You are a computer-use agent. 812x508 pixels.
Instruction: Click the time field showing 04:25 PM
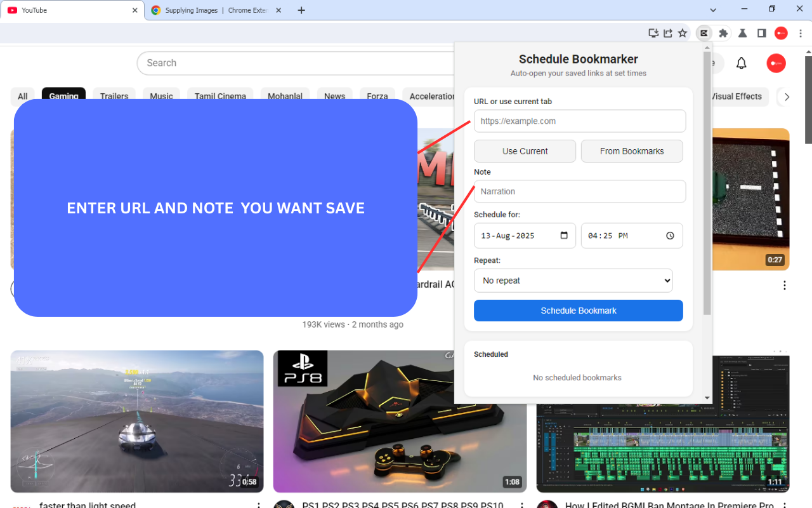632,236
